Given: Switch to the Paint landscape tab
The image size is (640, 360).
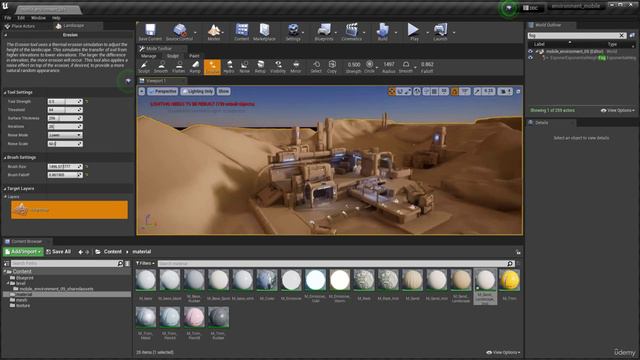Looking at the screenshot, I should tap(194, 56).
